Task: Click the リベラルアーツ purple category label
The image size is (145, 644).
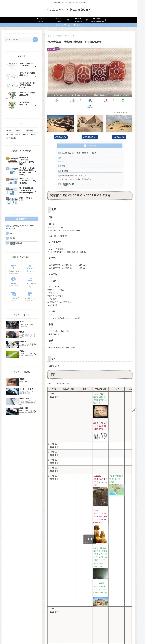Action: click(x=53, y=49)
